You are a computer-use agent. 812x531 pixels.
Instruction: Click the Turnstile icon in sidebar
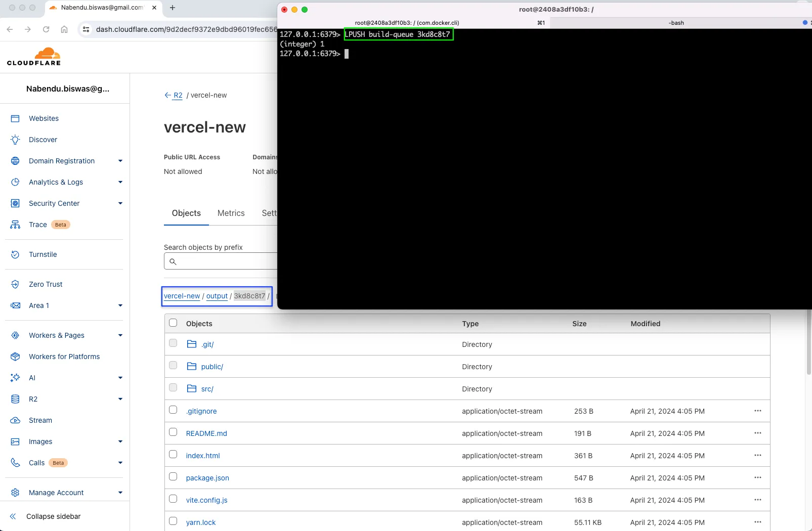[x=15, y=254]
